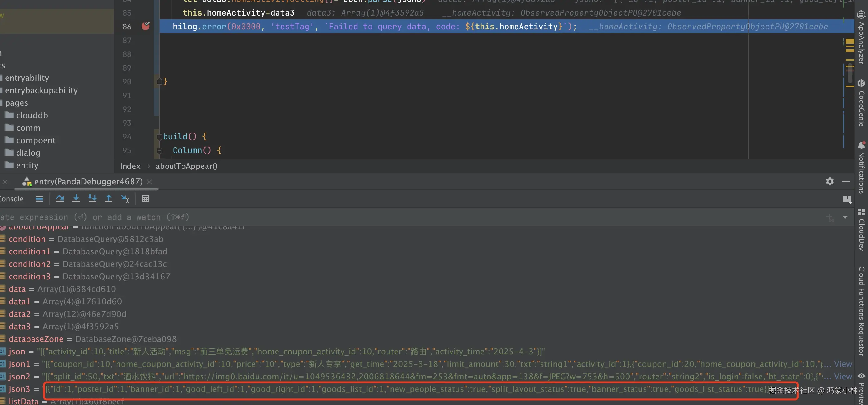Click aboutToAppear() breadcrumb item
The width and height of the screenshot is (868, 405).
click(x=186, y=166)
